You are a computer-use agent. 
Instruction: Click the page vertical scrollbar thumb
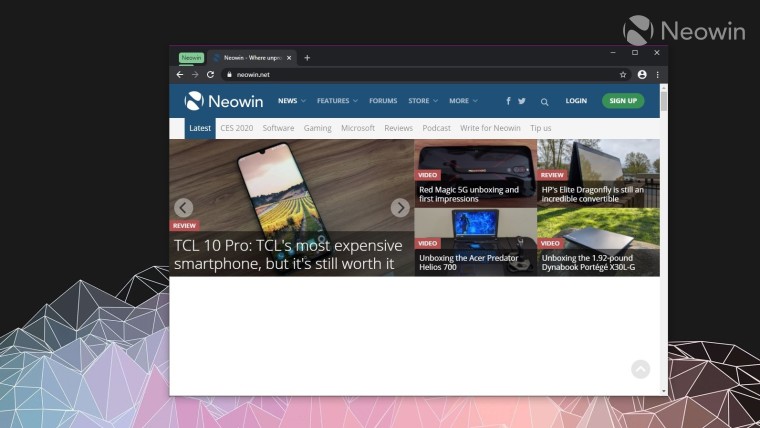tap(664, 101)
